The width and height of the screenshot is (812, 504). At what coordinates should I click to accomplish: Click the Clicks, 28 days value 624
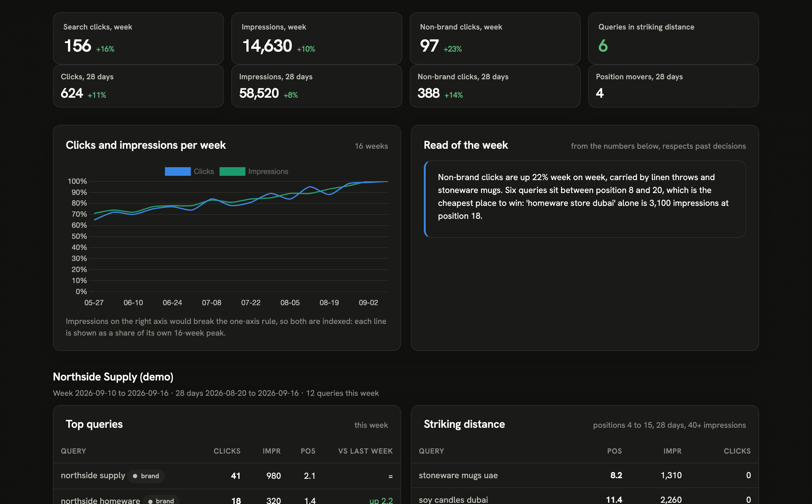click(72, 93)
